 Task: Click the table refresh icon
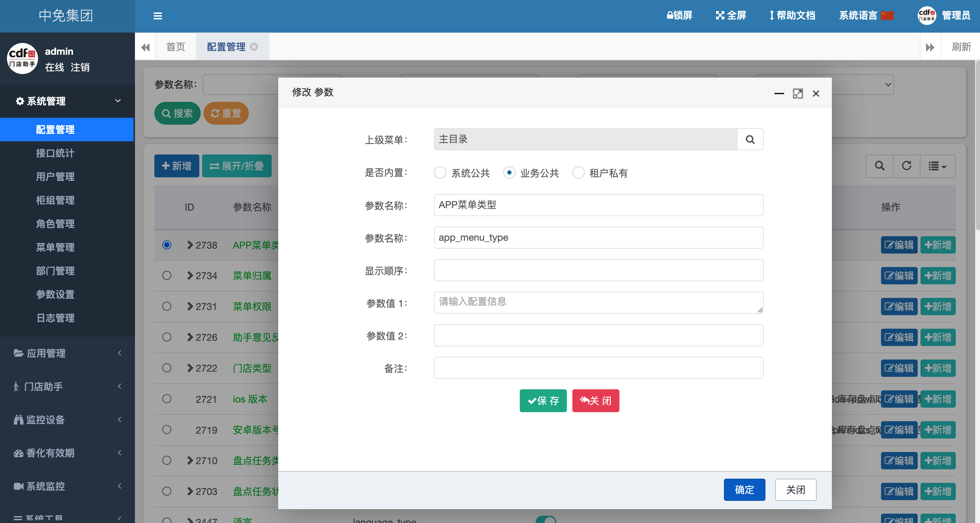(907, 166)
